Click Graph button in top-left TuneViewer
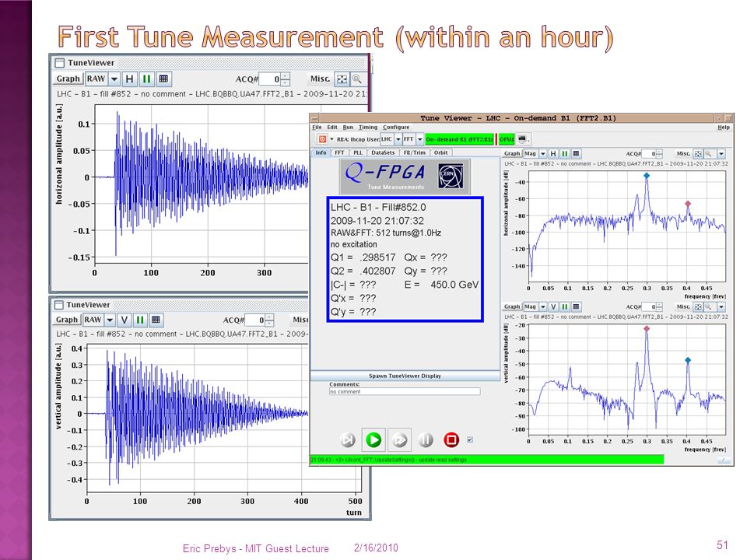The height and width of the screenshot is (560, 747). coord(68,79)
